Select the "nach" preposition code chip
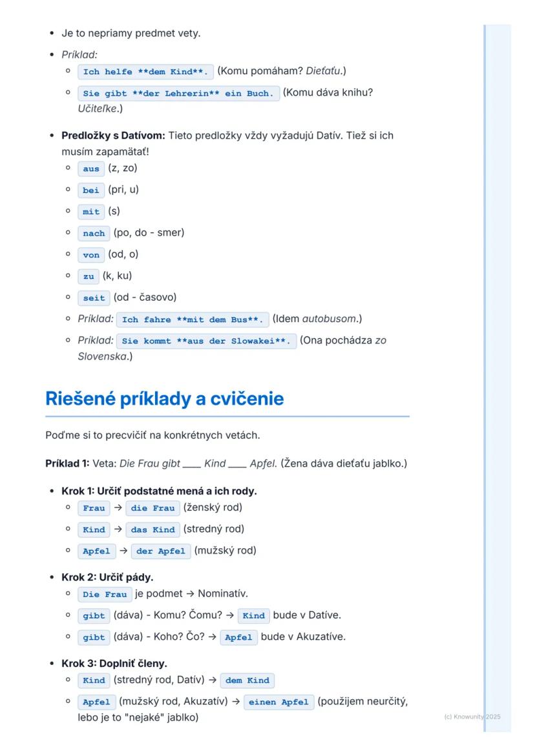The height and width of the screenshot is (756, 535). pos(94,233)
